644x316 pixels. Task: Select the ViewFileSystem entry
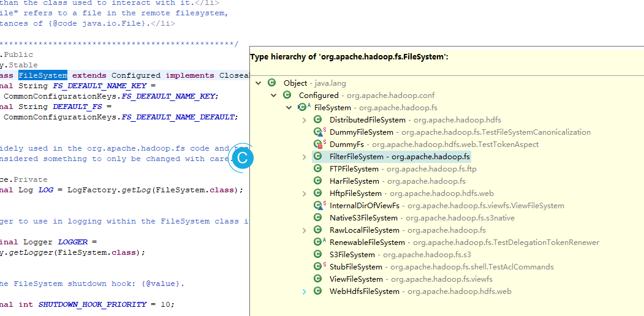pyautogui.click(x=356, y=279)
